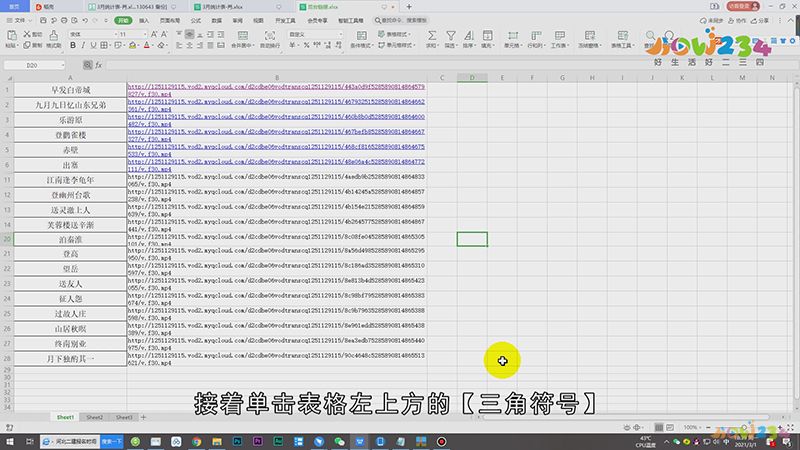This screenshot has width=800, height=450.
Task: Click the formula bar input field
Action: point(449,65)
